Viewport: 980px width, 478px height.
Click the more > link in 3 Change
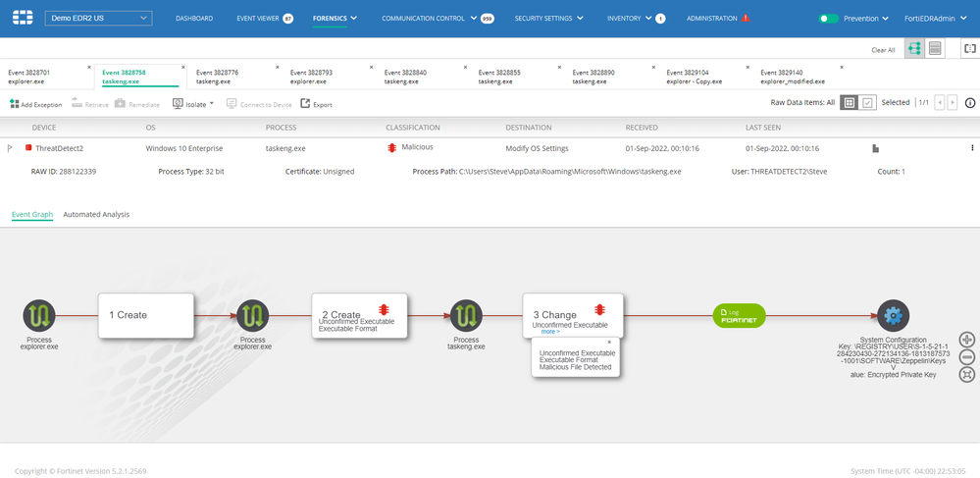click(x=550, y=332)
